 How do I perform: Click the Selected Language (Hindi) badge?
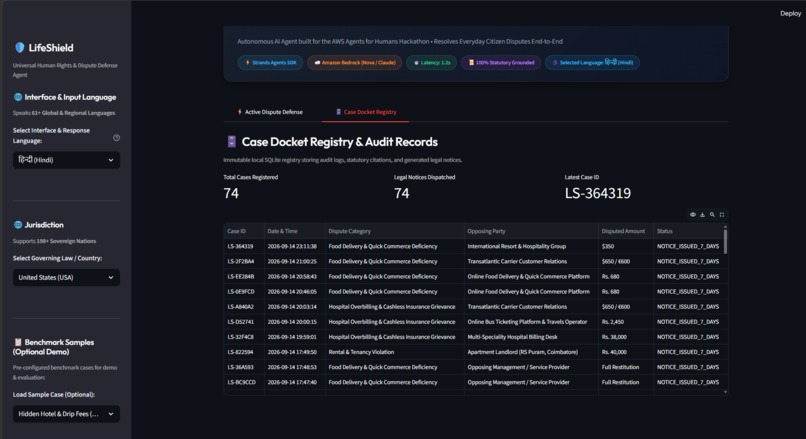593,63
